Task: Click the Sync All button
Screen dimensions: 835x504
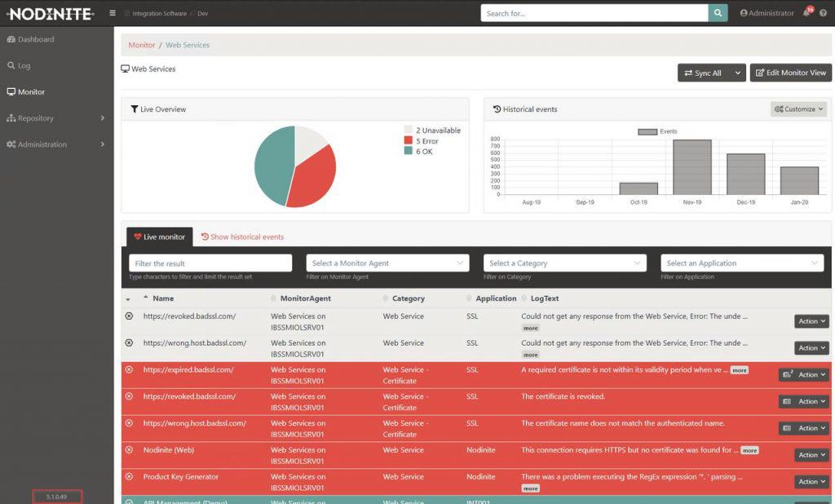Action: tap(704, 73)
